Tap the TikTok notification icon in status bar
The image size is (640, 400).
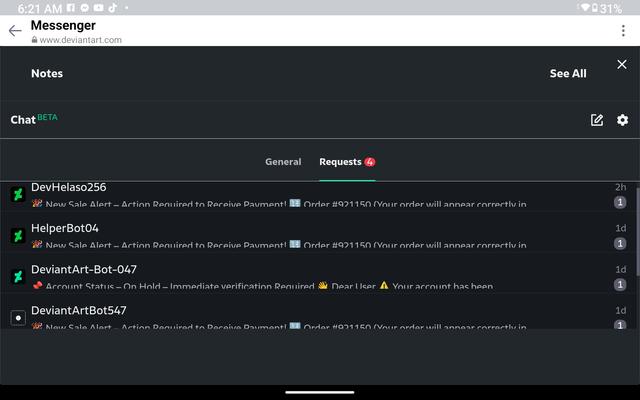pos(113,8)
